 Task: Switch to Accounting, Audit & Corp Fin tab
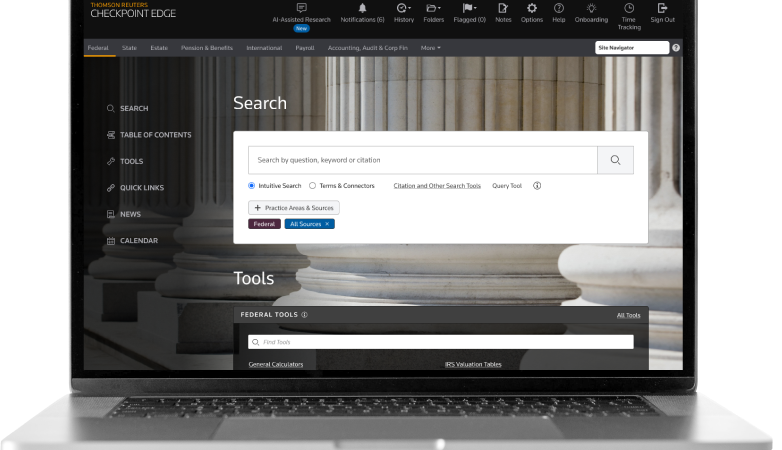(x=368, y=48)
